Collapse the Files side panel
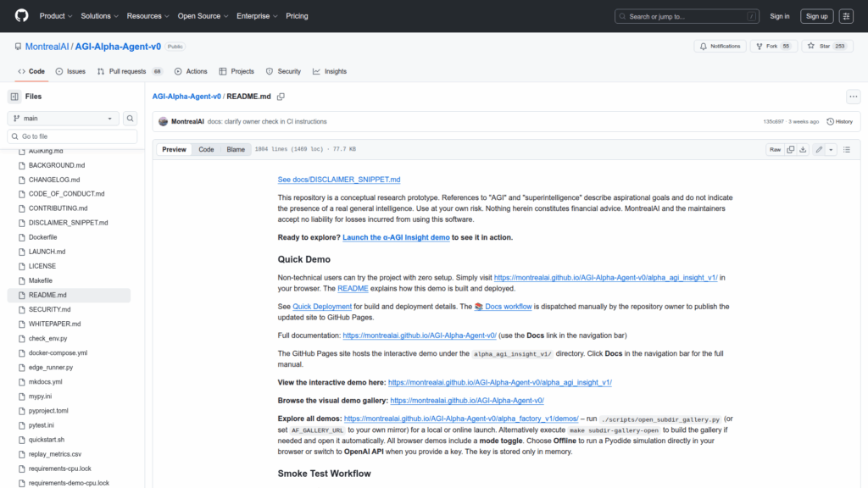868x488 pixels. [14, 97]
